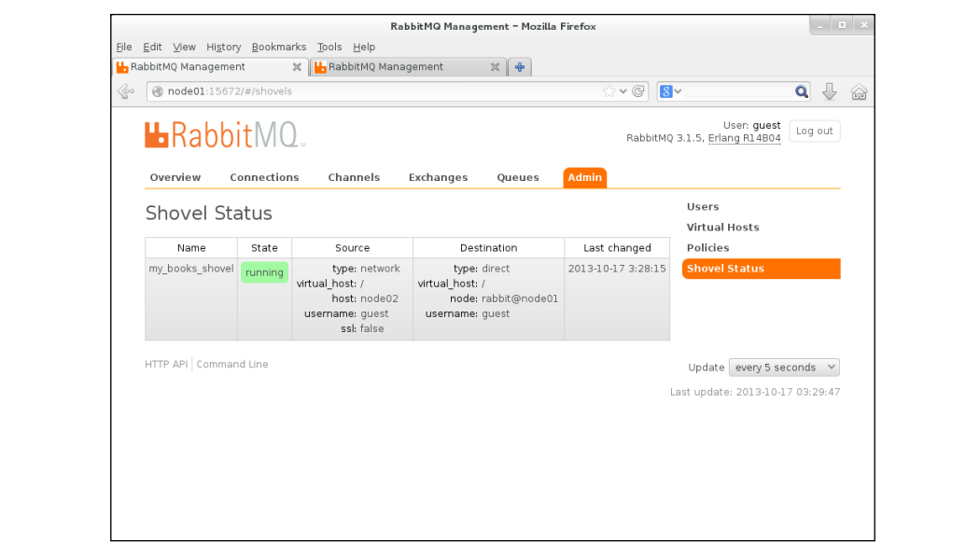980x555 pixels.
Task: Click the browser back arrow button
Action: 126,91
